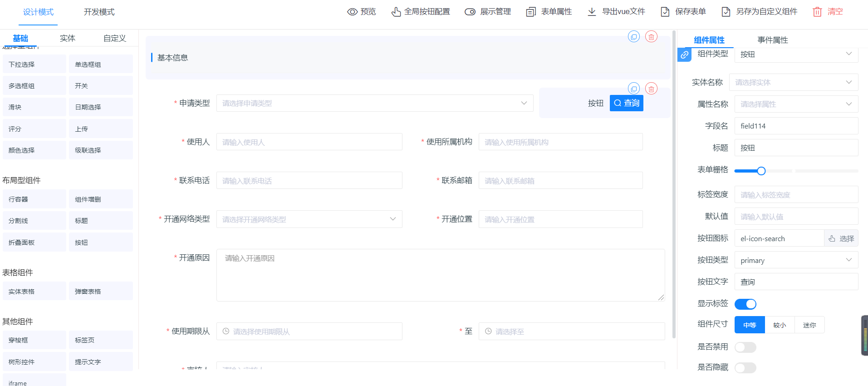Image resolution: width=868 pixels, height=386 pixels.
Task: Click 穿梭框 component button
Action: pyautogui.click(x=34, y=340)
